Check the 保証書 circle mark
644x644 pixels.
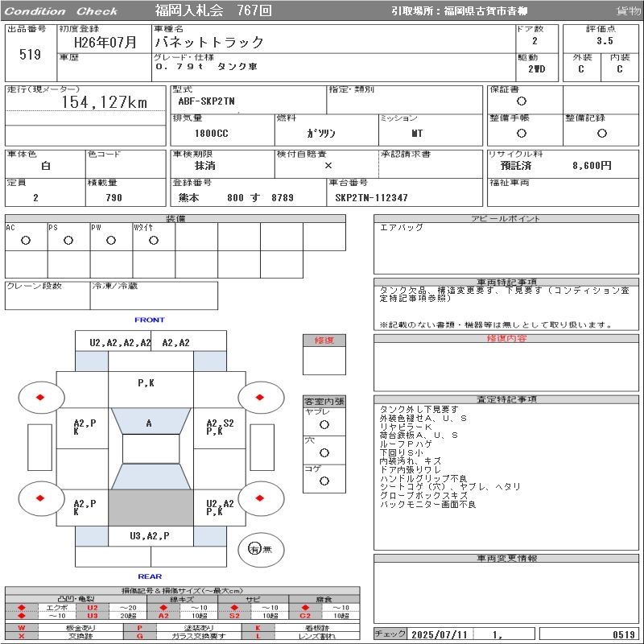pos(522,101)
